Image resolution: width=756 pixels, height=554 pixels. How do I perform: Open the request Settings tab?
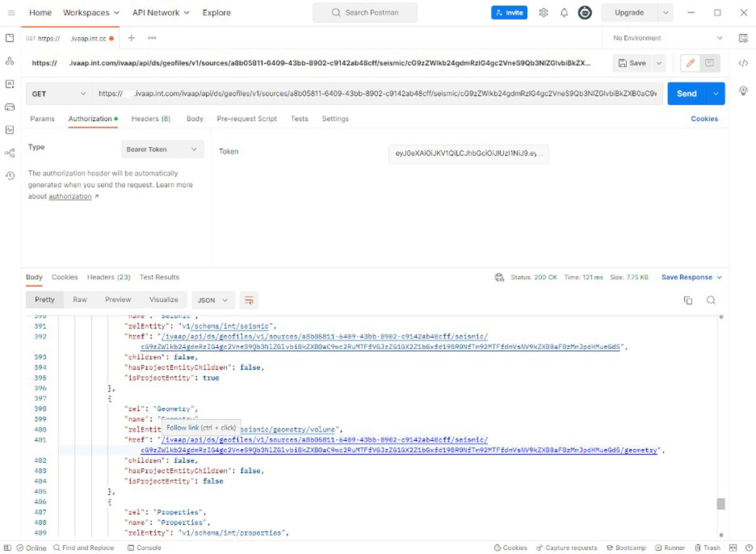click(x=335, y=118)
